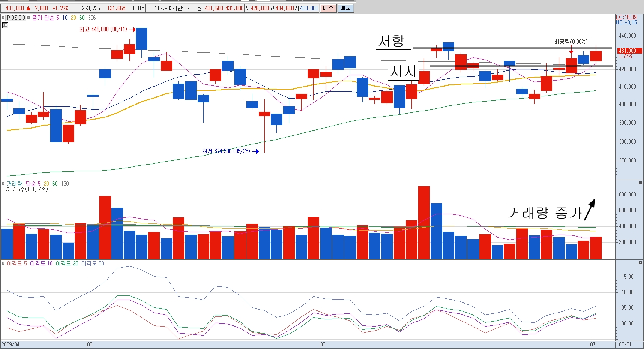The width and height of the screenshot is (644, 349).
Task: Click the red 431,000 current price tag
Action: coord(626,51)
